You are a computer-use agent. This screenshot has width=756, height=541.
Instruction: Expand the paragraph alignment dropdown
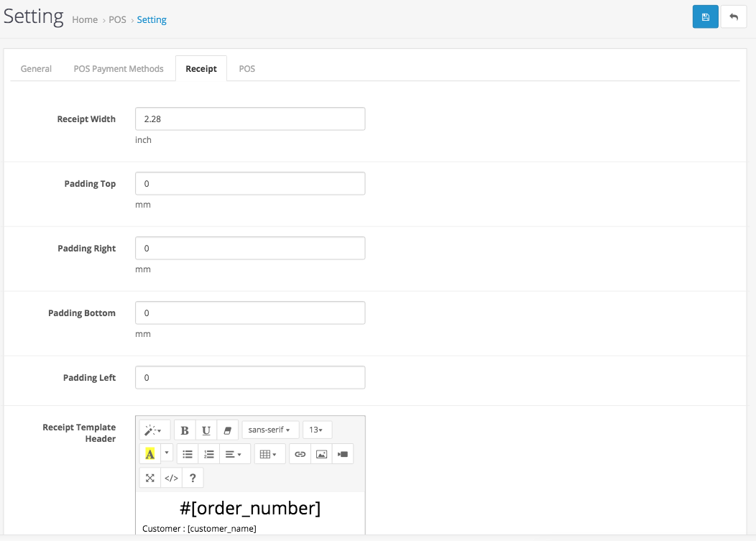point(234,454)
